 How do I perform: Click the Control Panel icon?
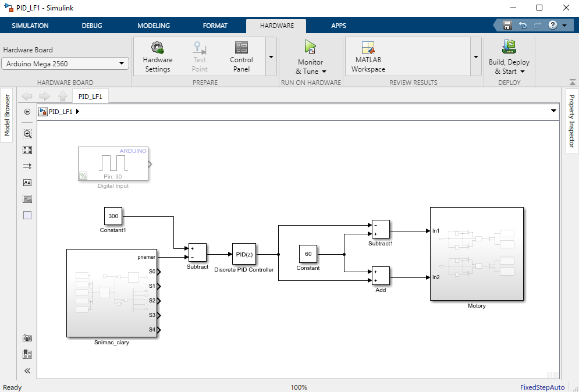[x=241, y=48]
